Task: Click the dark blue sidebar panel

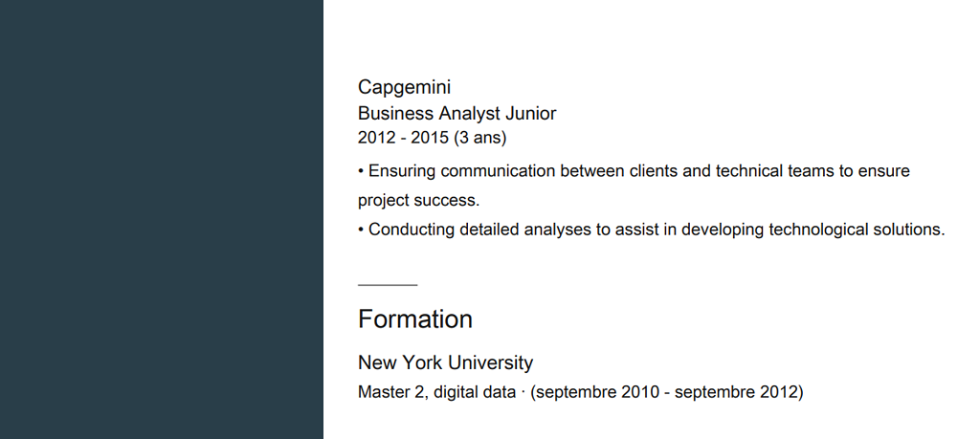Action: point(161,219)
